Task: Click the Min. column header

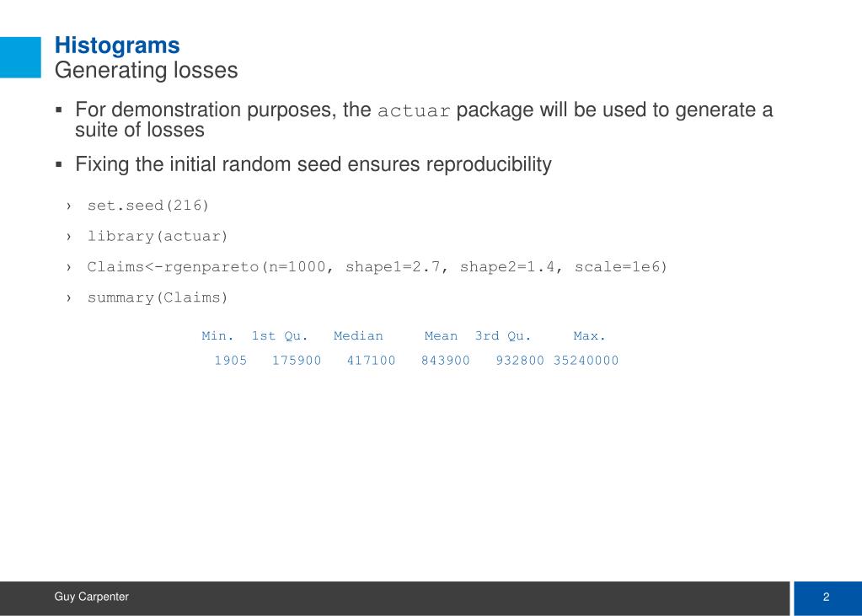Action: [217, 336]
